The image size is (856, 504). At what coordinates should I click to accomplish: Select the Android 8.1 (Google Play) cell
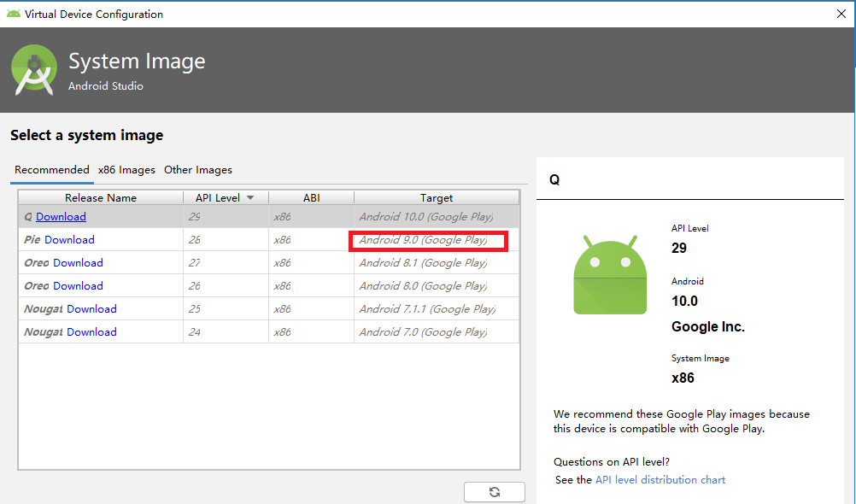click(437, 262)
